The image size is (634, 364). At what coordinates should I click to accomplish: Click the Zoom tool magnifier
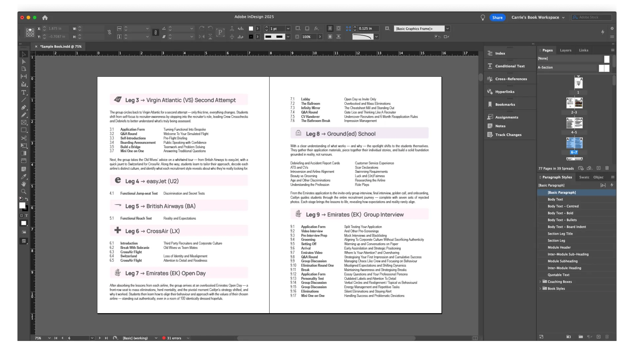point(23,191)
